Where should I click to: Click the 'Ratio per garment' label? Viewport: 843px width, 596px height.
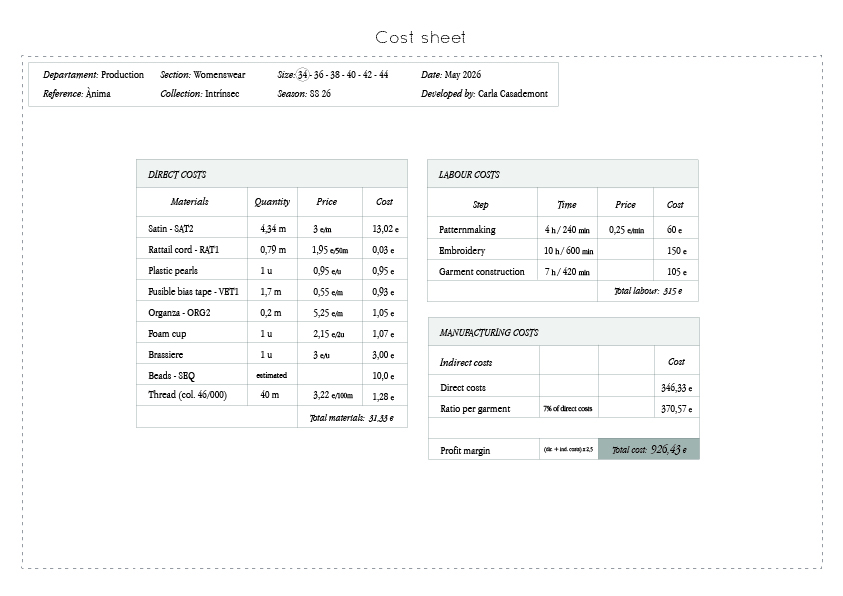pos(475,408)
